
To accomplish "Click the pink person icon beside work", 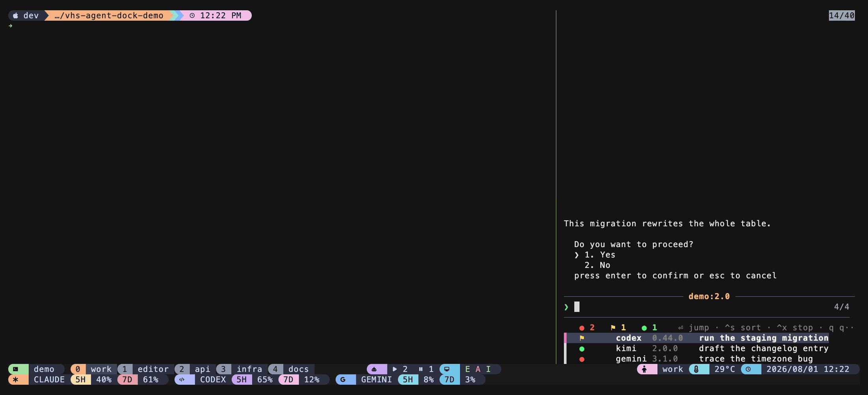I will (x=644, y=369).
